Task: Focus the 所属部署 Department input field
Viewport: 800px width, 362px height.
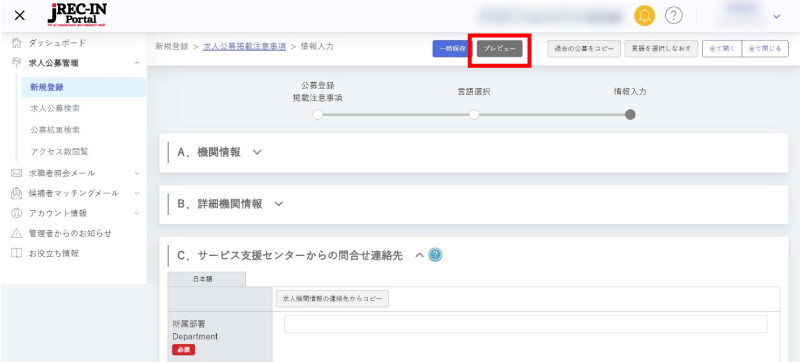Action: [x=526, y=324]
